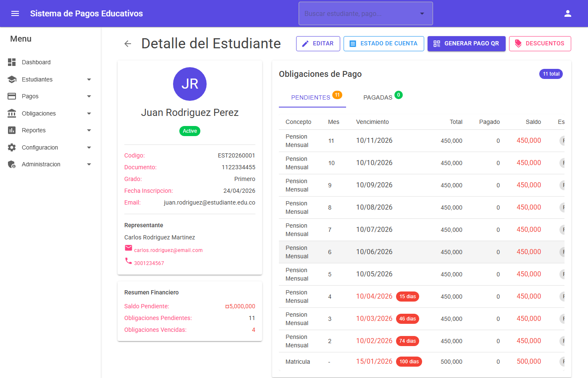Viewport: 588px width, 378px height.
Task: Click the 500,000 saldo in red
Action: (x=529, y=362)
